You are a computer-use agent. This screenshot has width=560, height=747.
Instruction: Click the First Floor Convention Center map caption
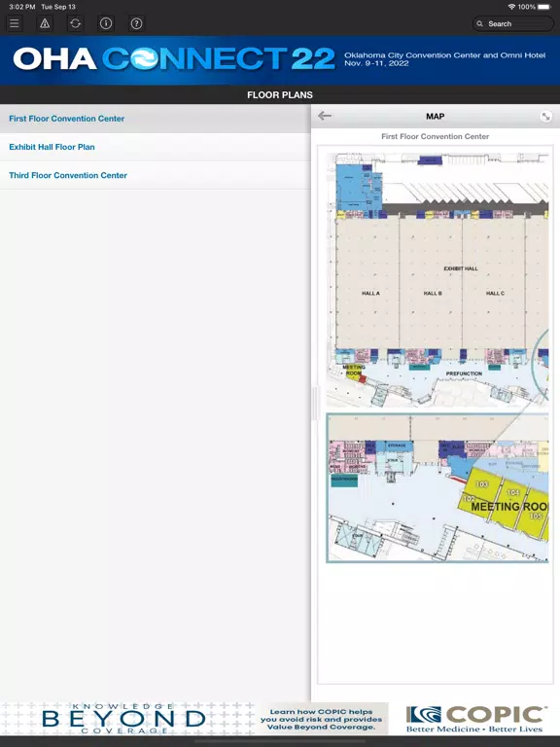click(x=436, y=137)
